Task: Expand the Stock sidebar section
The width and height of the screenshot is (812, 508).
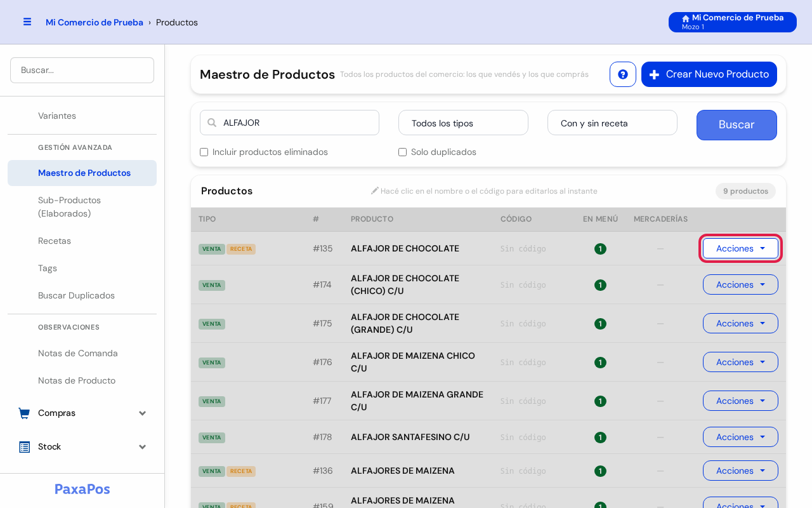Action: pos(82,447)
